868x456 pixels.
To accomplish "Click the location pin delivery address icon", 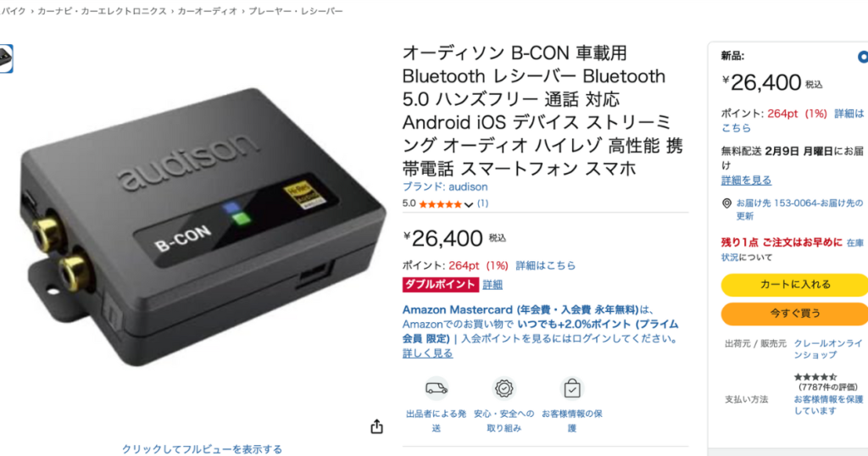I will point(726,203).
